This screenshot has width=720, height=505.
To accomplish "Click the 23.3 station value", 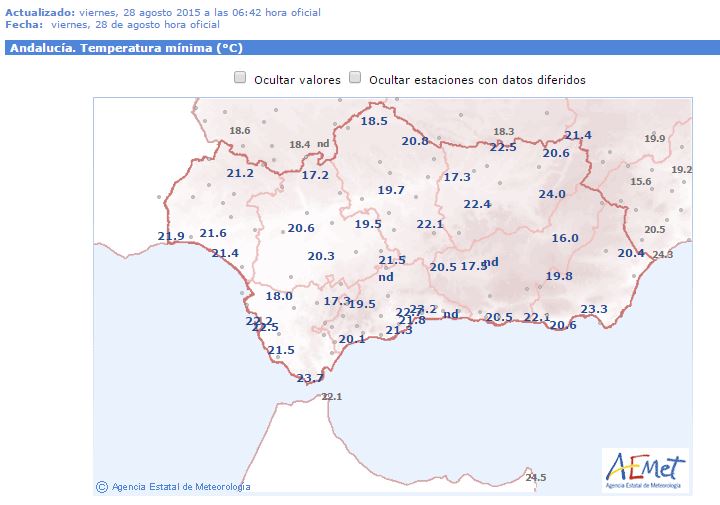I will coord(594,309).
